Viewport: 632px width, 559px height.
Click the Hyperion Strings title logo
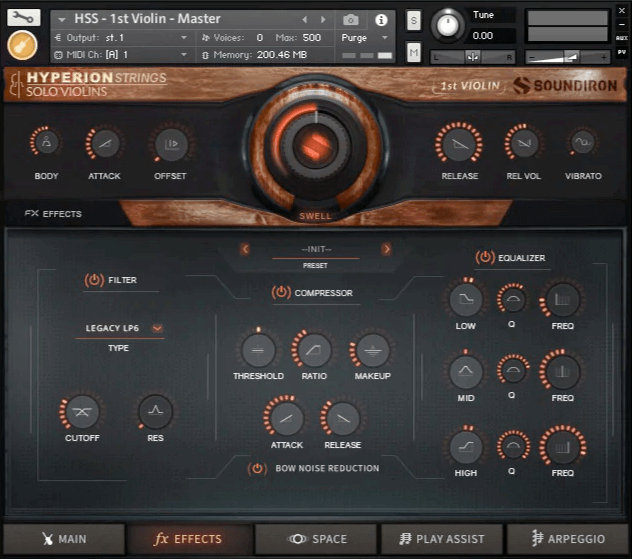click(89, 83)
